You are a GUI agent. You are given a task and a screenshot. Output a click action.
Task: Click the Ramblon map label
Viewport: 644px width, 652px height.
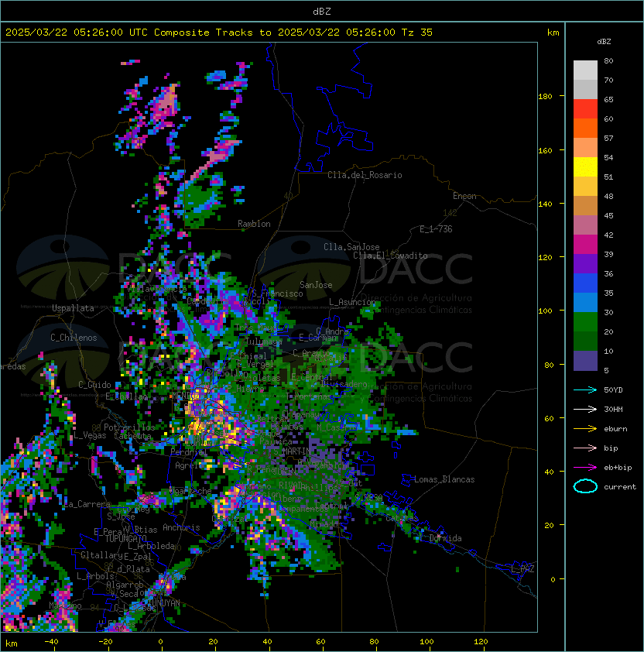(x=254, y=224)
